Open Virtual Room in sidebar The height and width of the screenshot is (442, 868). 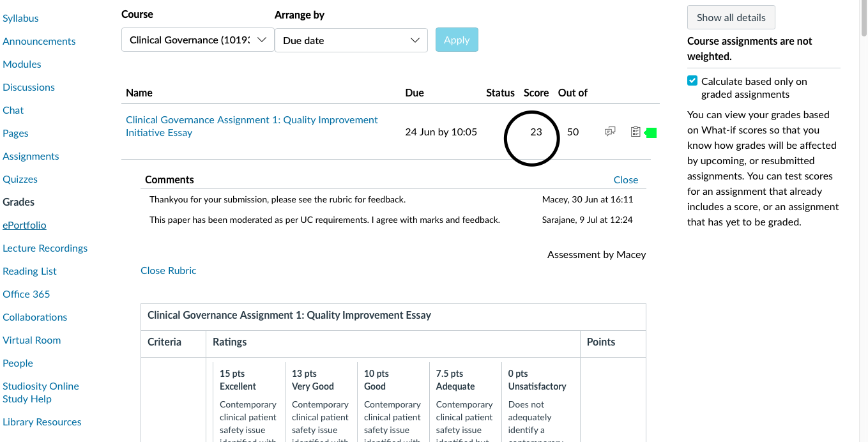click(x=32, y=340)
